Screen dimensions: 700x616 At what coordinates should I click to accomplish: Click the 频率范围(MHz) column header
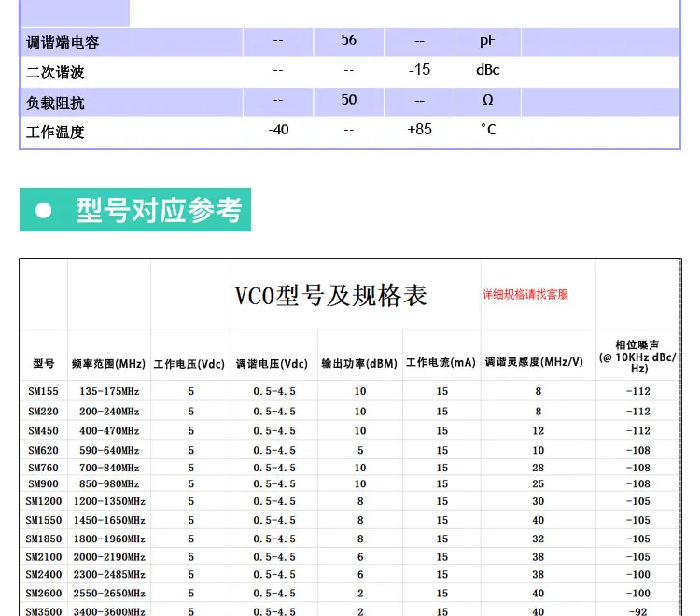click(x=109, y=364)
